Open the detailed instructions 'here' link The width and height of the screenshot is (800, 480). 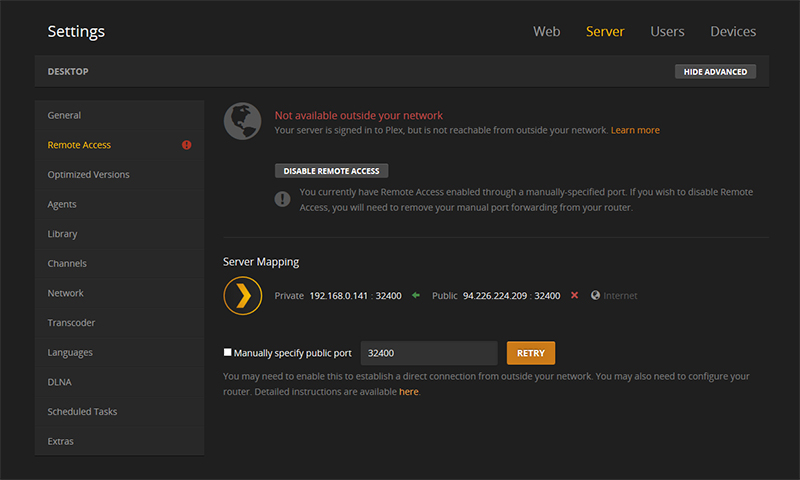click(409, 392)
